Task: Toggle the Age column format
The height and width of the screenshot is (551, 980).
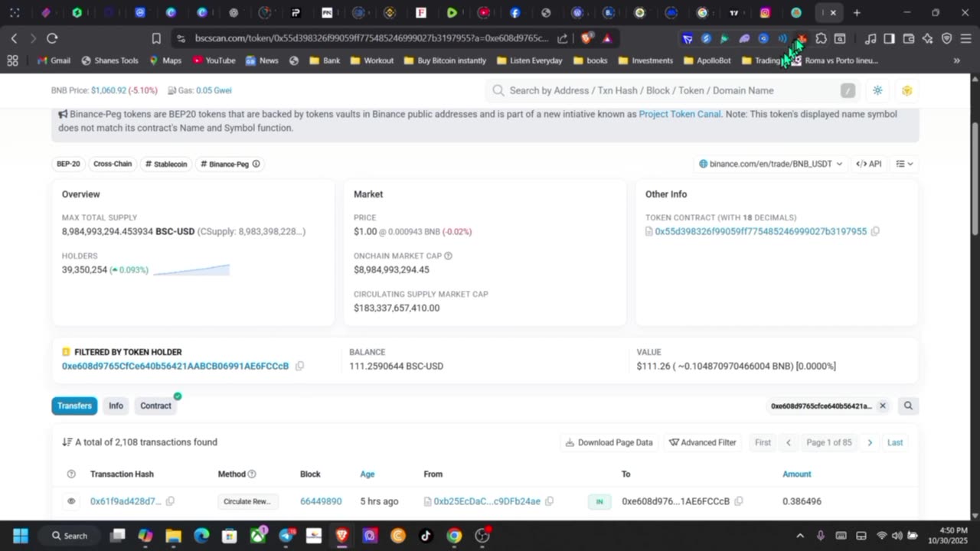Action: point(367,474)
